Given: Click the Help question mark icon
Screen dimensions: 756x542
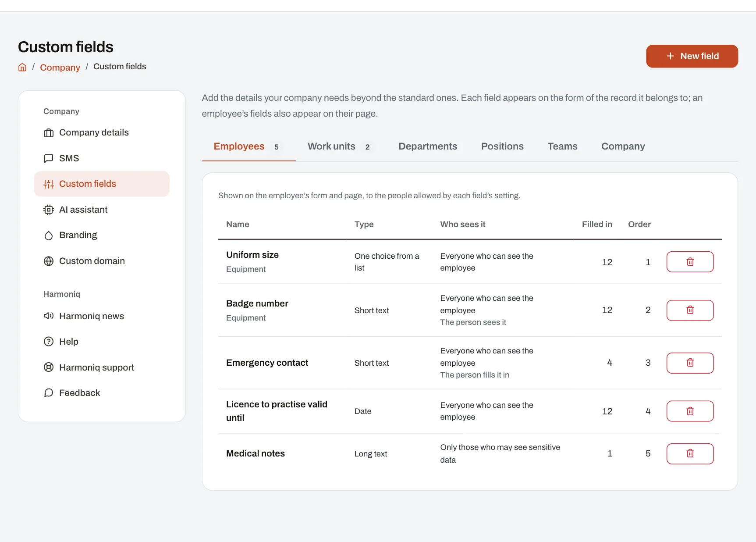Looking at the screenshot, I should [x=49, y=342].
